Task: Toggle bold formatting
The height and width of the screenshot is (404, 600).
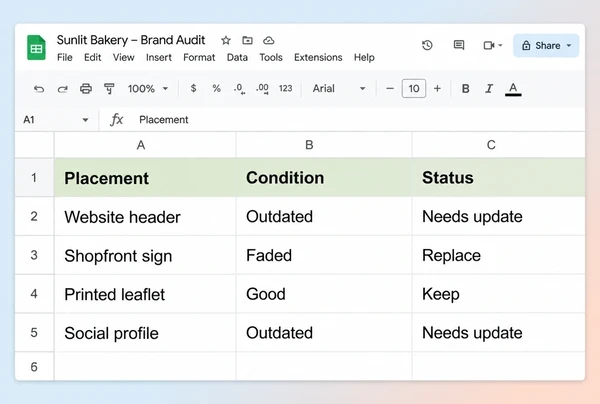Action: (x=466, y=89)
